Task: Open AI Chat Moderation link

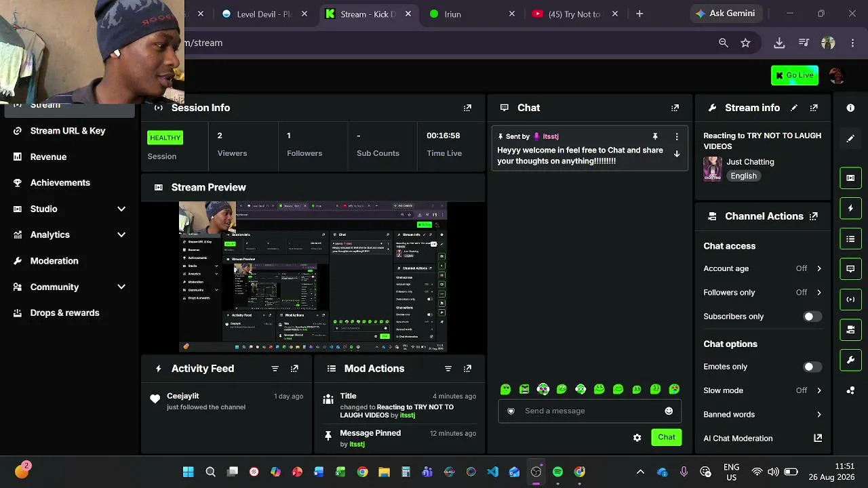Action: tap(763, 439)
